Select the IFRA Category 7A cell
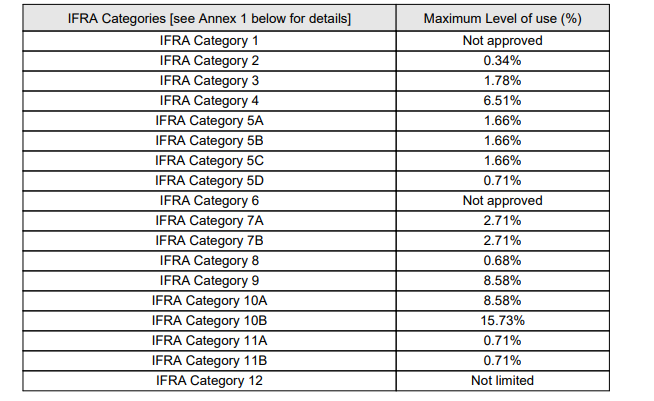Screen dimensions: 654x401 coord(208,220)
